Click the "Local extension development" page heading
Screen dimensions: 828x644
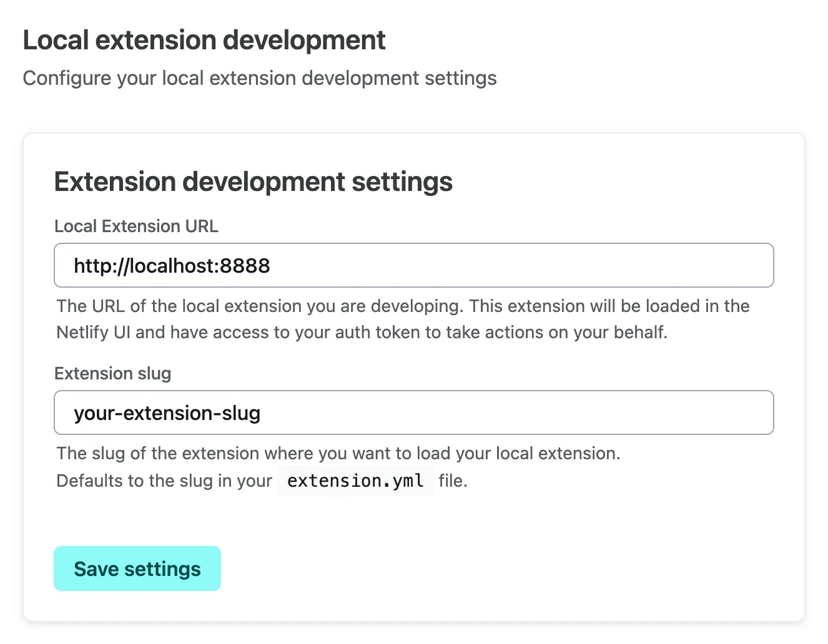click(x=204, y=41)
